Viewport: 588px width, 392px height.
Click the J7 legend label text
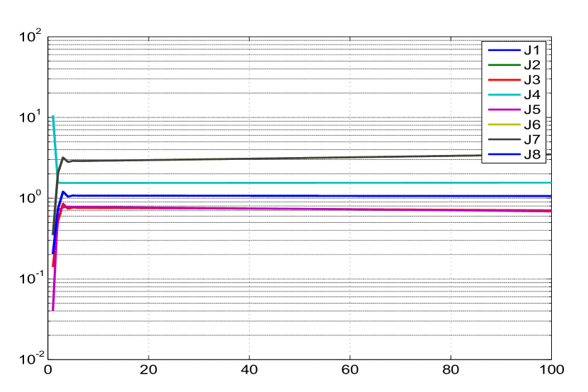[532, 139]
